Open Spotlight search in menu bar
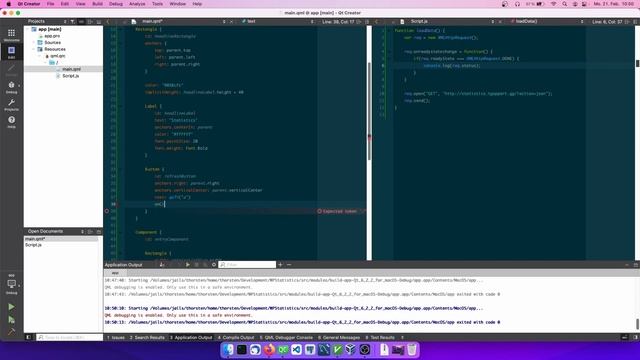This screenshot has width=640, height=360. (x=564, y=4)
